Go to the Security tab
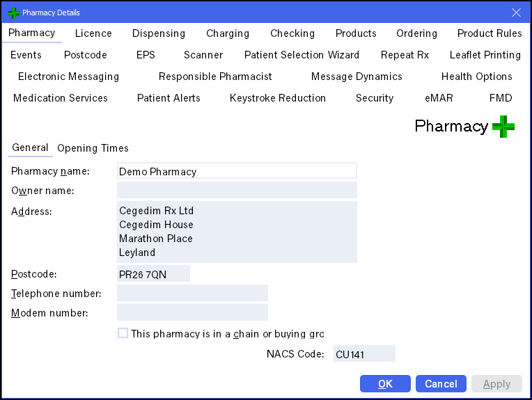Image resolution: width=532 pixels, height=400 pixels. (375, 98)
